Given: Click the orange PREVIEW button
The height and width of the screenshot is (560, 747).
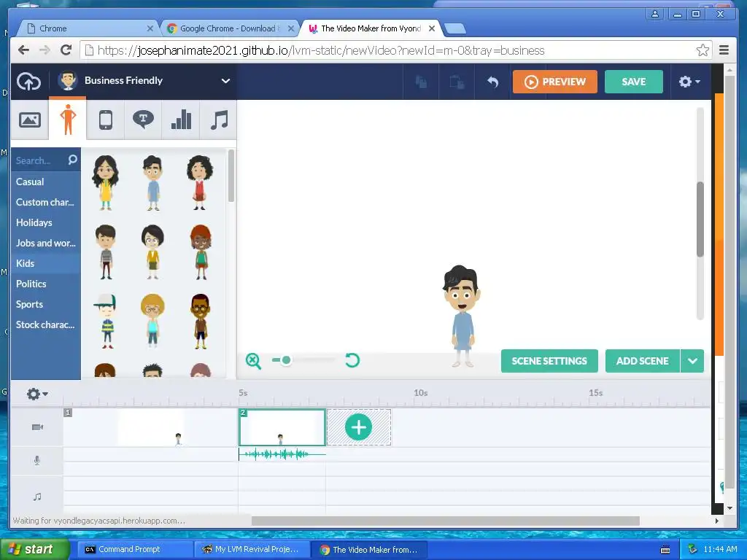Looking at the screenshot, I should point(555,82).
